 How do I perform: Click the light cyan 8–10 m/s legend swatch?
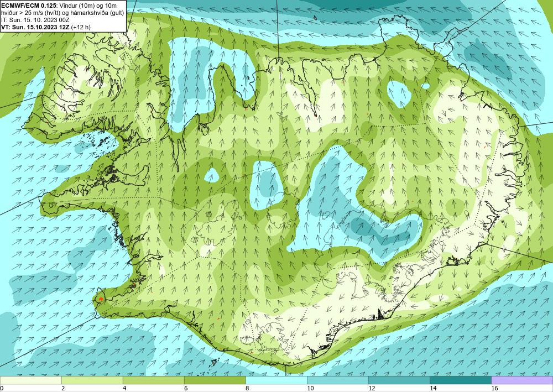tap(276, 380)
